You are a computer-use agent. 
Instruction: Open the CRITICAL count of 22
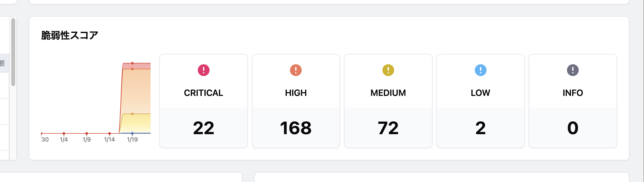(203, 128)
